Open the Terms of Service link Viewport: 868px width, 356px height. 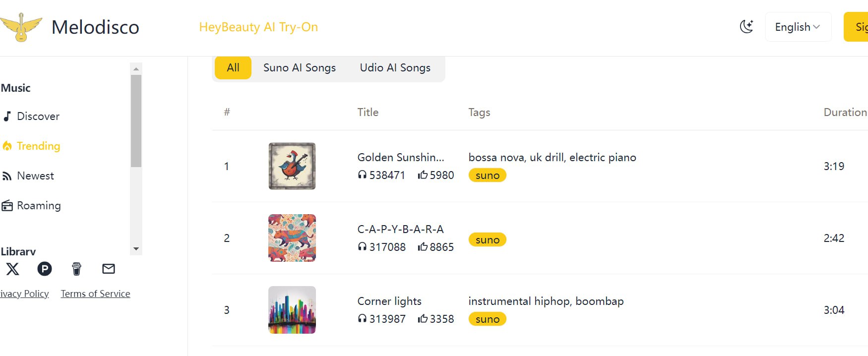pyautogui.click(x=95, y=294)
